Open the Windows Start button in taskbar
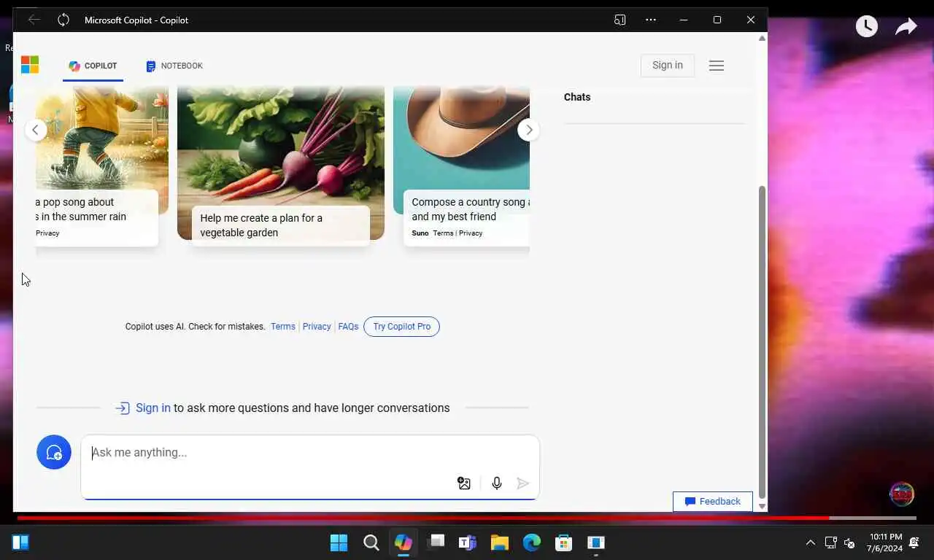The image size is (934, 560). pyautogui.click(x=339, y=542)
